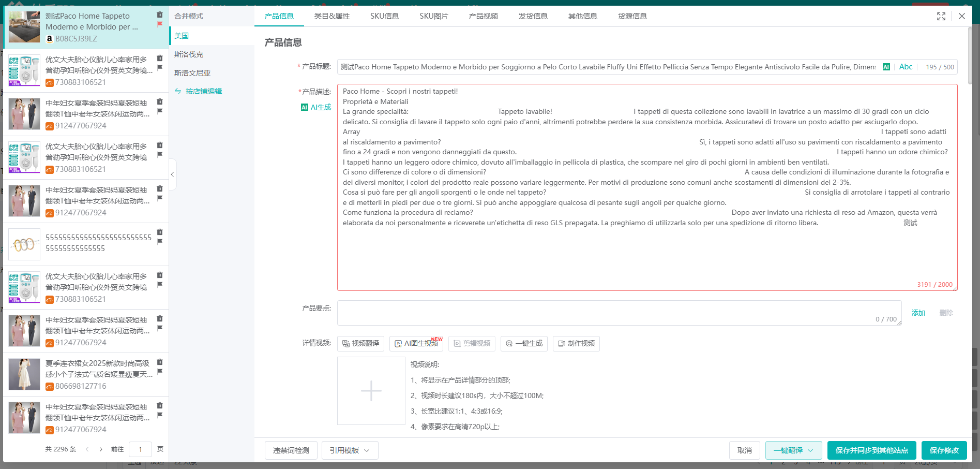The image size is (980, 469).
Task: Open the 引用模板 template dropdown
Action: (350, 450)
